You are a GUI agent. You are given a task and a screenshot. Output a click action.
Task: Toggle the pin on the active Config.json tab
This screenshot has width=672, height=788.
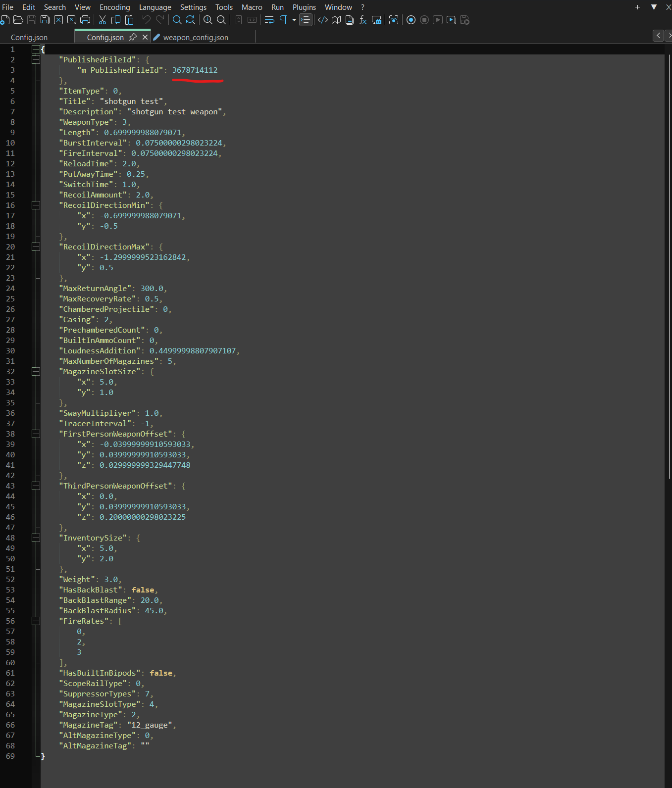pos(133,37)
